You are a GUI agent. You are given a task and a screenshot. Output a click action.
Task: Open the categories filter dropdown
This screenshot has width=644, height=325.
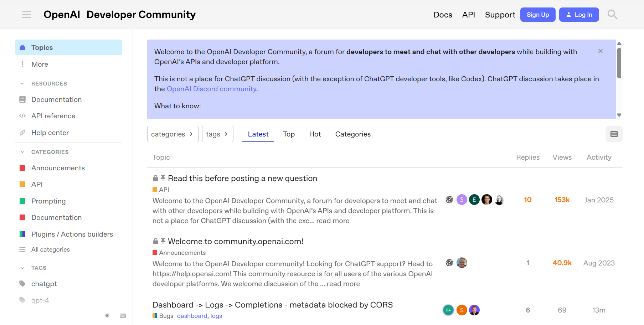pyautogui.click(x=172, y=134)
